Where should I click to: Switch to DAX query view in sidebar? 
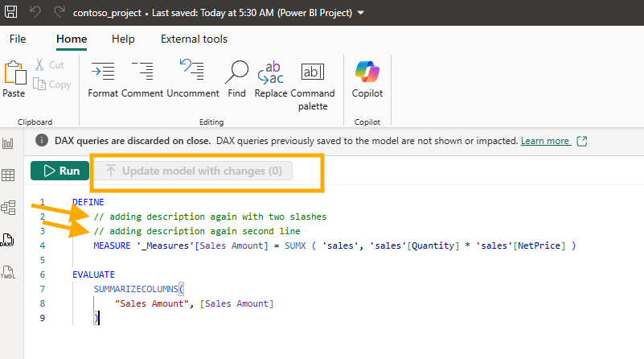[7, 240]
